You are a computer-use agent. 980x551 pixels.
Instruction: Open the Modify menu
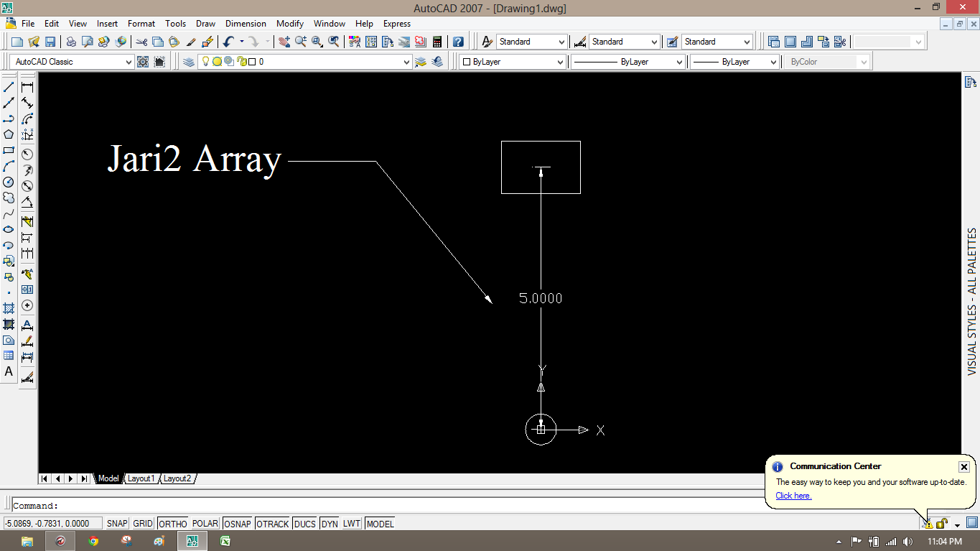click(x=290, y=24)
